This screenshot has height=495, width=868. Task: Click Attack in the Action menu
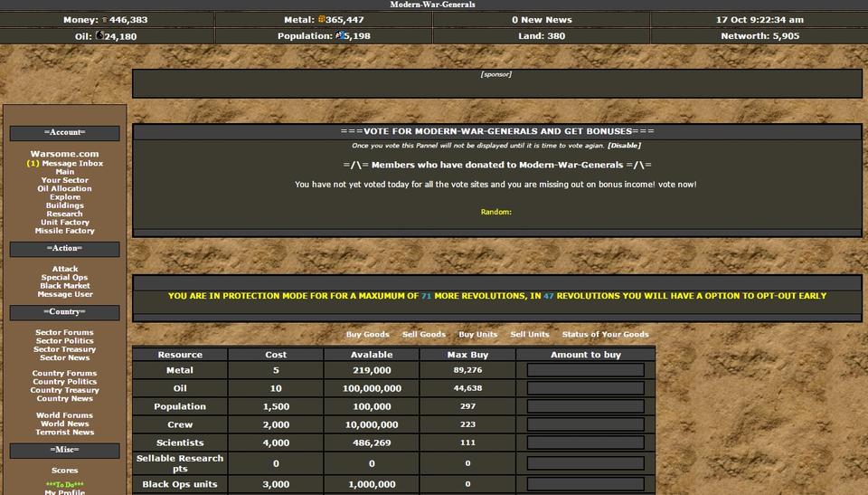coord(65,269)
